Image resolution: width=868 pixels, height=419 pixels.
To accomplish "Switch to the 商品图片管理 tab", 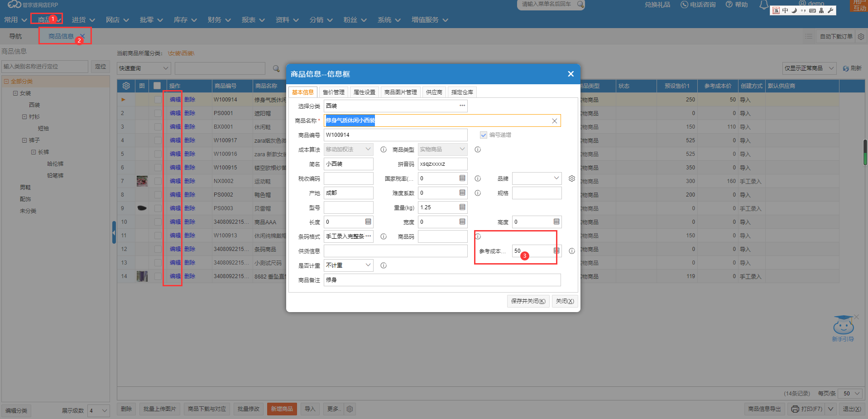I will (x=401, y=92).
